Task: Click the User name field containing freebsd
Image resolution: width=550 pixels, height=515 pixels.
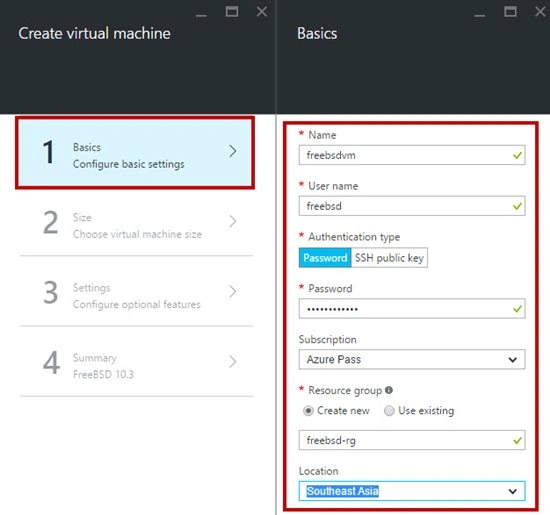Action: point(412,206)
